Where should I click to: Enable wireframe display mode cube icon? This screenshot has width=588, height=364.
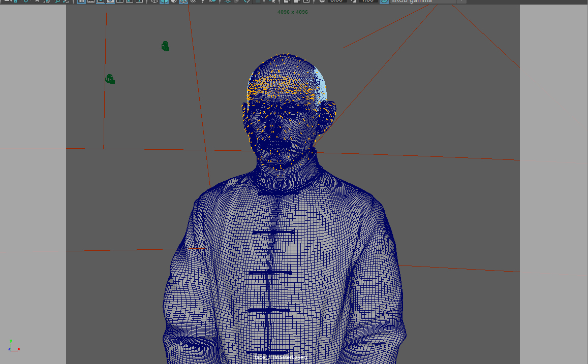[x=154, y=1]
